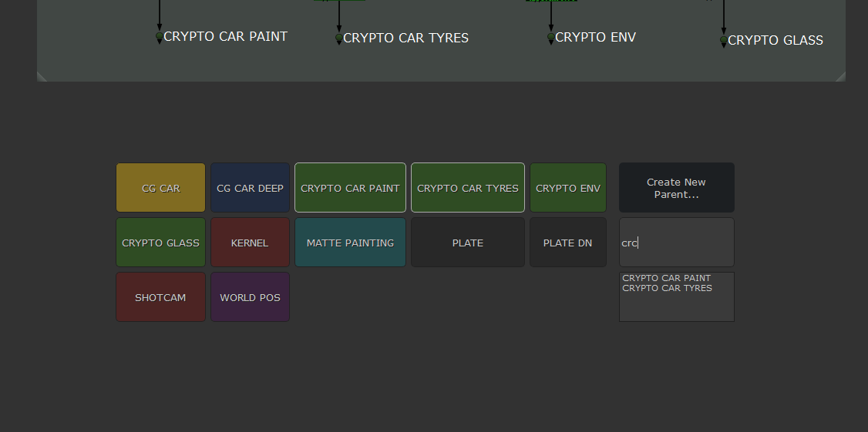868x432 pixels.
Task: Click the PLATE DN button
Action: click(567, 243)
